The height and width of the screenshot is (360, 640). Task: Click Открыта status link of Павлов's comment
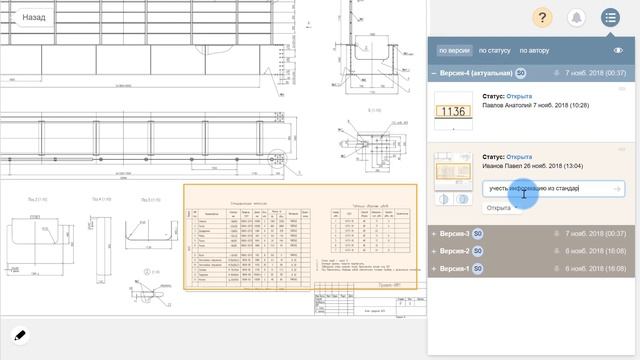point(519,96)
